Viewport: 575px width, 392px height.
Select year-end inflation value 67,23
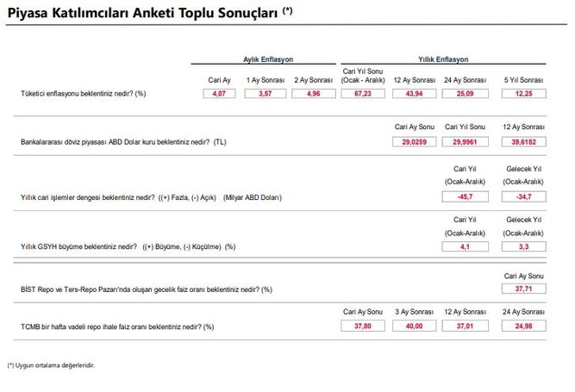(362, 93)
